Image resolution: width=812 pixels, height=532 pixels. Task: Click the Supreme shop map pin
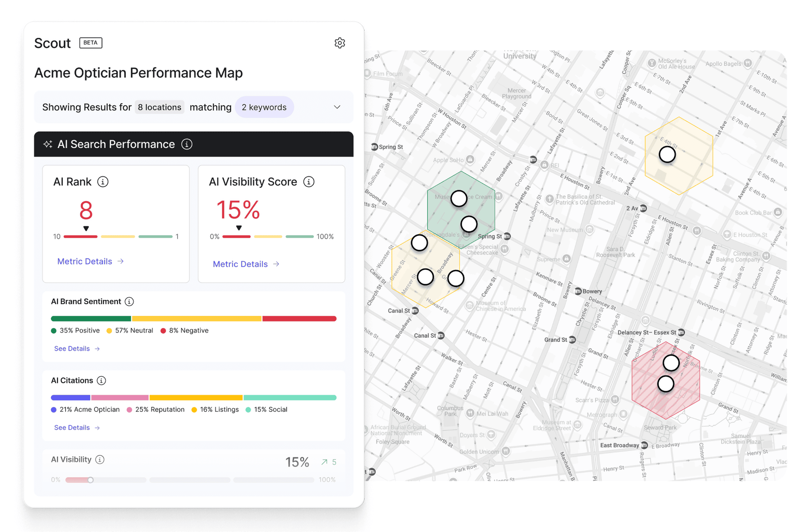pyautogui.click(x=566, y=259)
